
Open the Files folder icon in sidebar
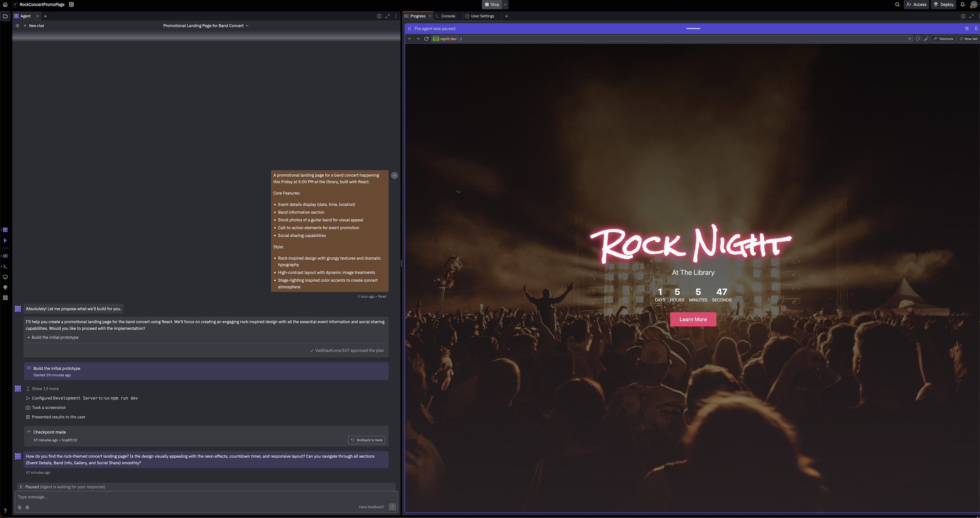click(x=5, y=16)
